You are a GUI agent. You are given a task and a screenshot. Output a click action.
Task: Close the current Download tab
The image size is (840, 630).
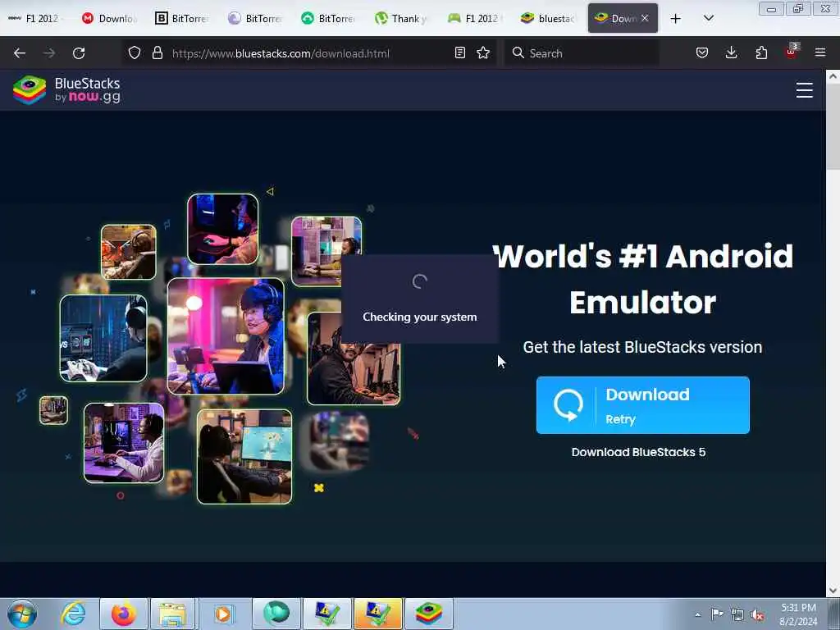pyautogui.click(x=645, y=18)
